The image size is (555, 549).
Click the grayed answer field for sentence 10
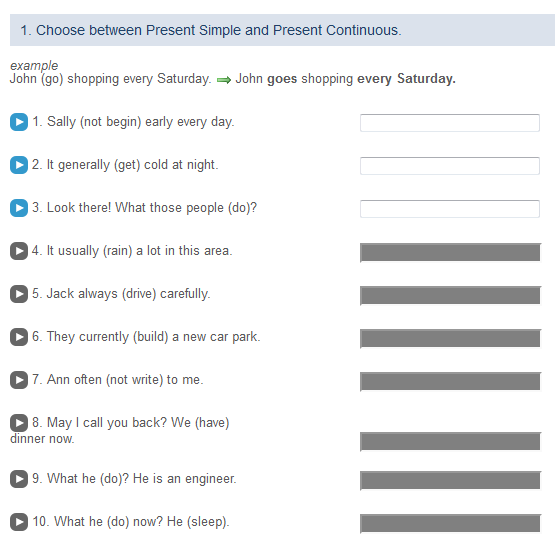[451, 524]
